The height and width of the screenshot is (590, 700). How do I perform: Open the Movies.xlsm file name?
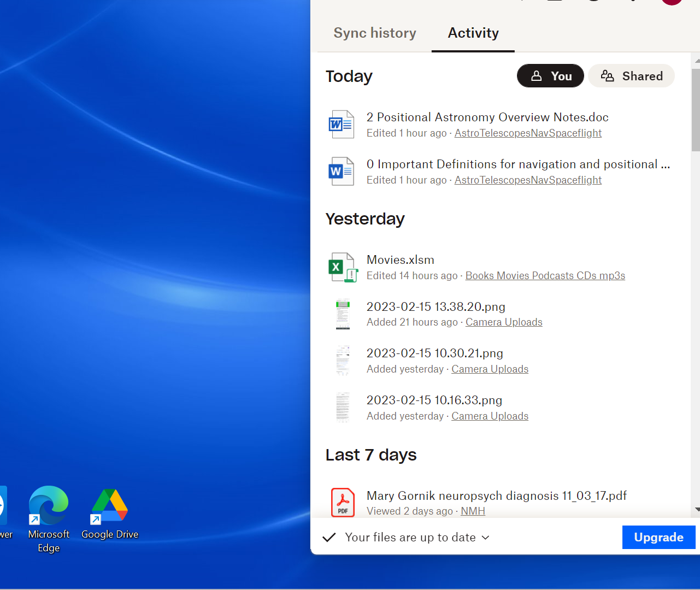coord(401,259)
